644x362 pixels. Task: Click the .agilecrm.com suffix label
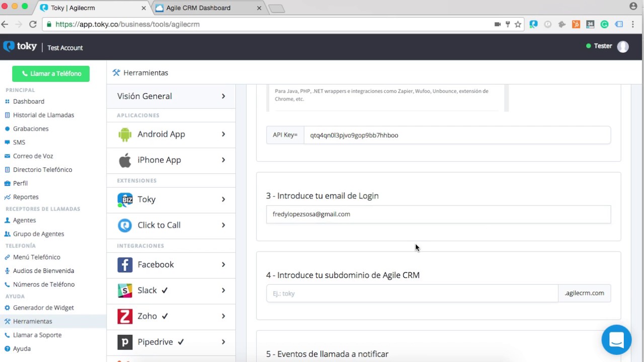point(584,293)
